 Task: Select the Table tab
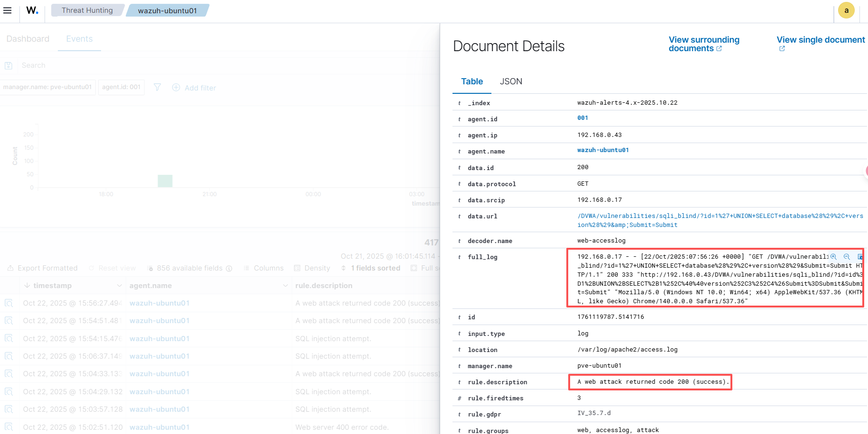pos(472,81)
